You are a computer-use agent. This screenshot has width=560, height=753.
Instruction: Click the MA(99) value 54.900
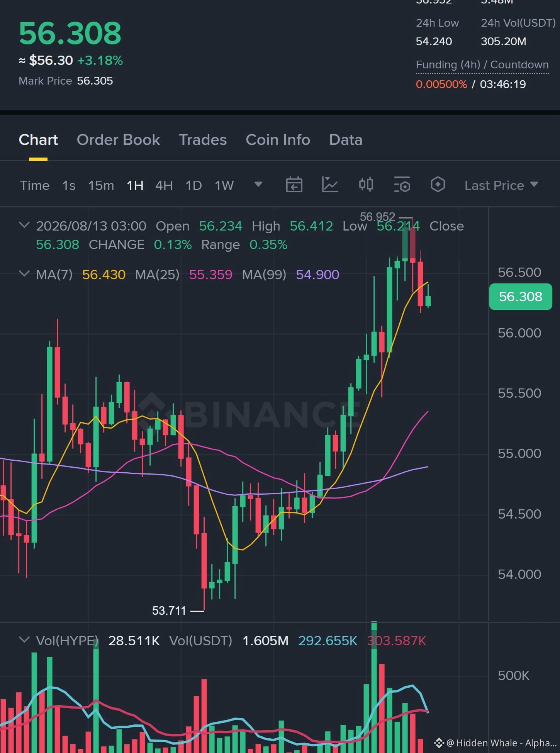[x=317, y=275]
